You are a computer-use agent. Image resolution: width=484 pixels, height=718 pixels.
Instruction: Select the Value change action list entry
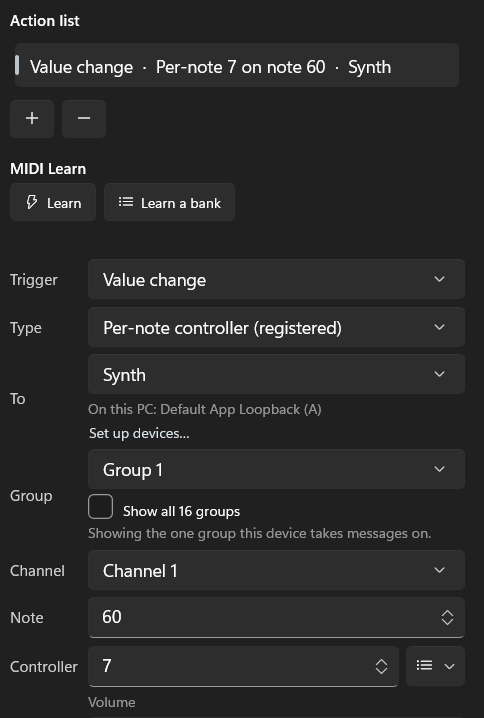point(237,65)
